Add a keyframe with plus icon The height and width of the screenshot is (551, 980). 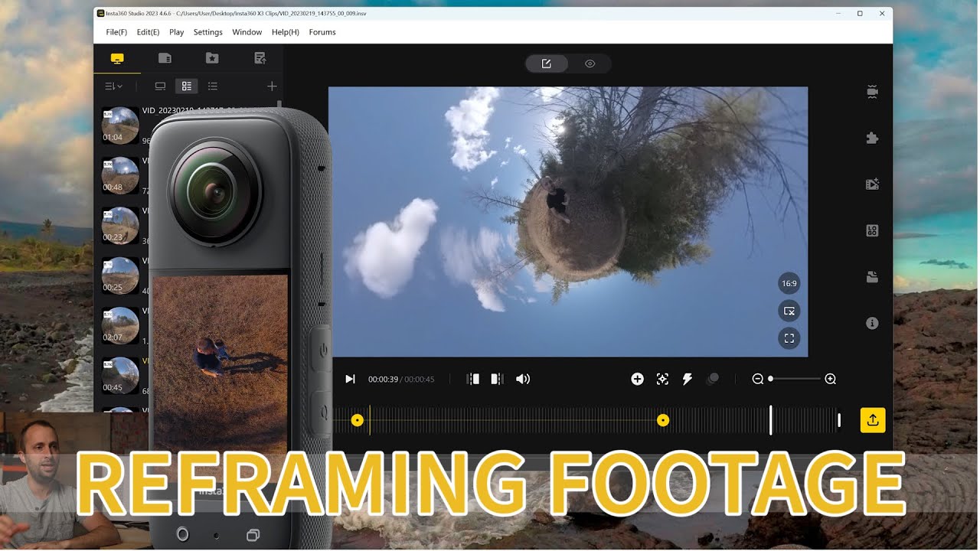click(x=637, y=379)
